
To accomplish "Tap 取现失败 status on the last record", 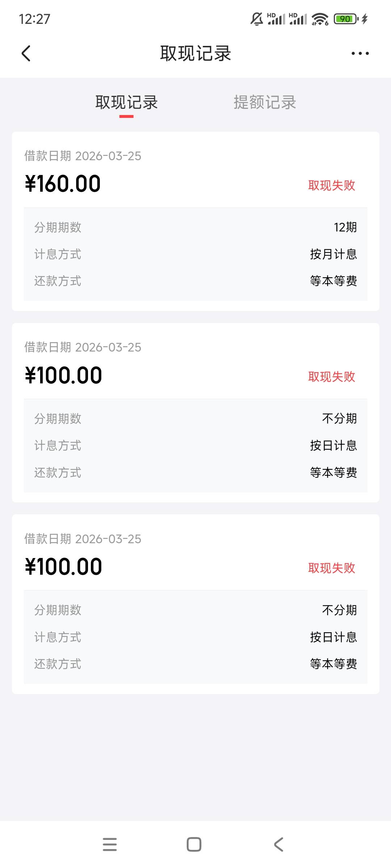I will pyautogui.click(x=331, y=568).
